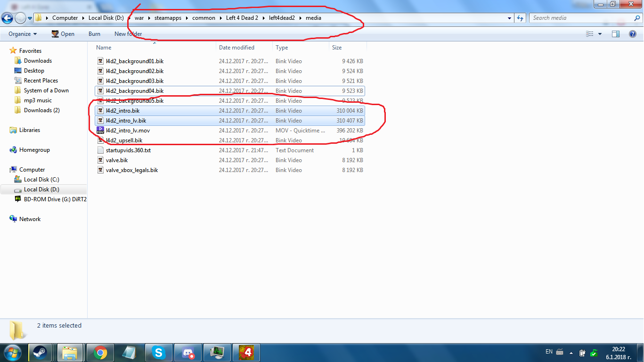This screenshot has height=362, width=644.
Task: Select l4d2_background02.bik file icon
Action: [x=100, y=71]
